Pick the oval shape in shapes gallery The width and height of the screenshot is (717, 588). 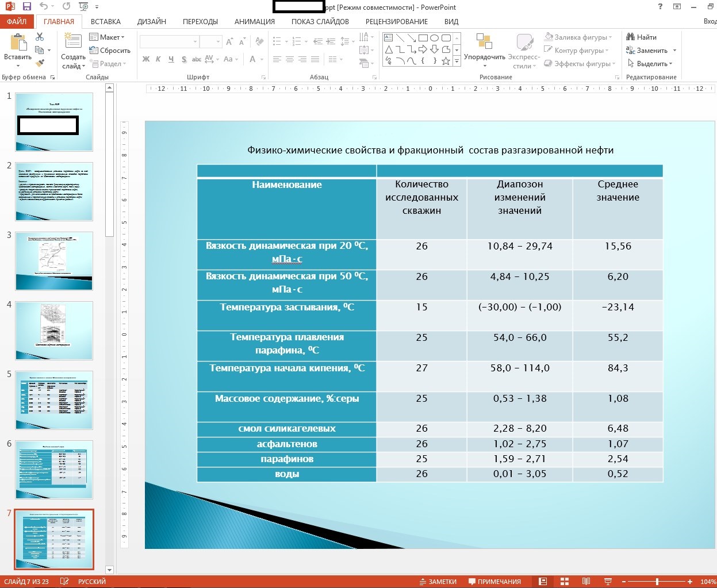click(x=435, y=38)
